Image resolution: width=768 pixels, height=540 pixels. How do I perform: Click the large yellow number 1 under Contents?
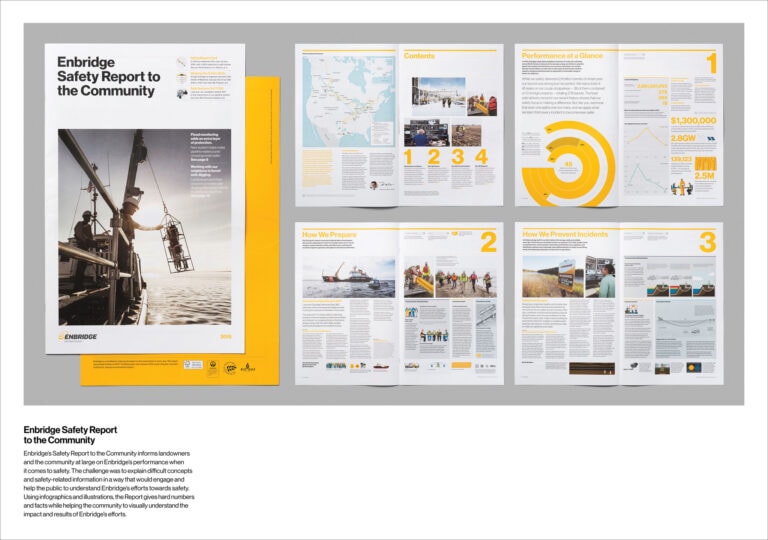tap(408, 157)
